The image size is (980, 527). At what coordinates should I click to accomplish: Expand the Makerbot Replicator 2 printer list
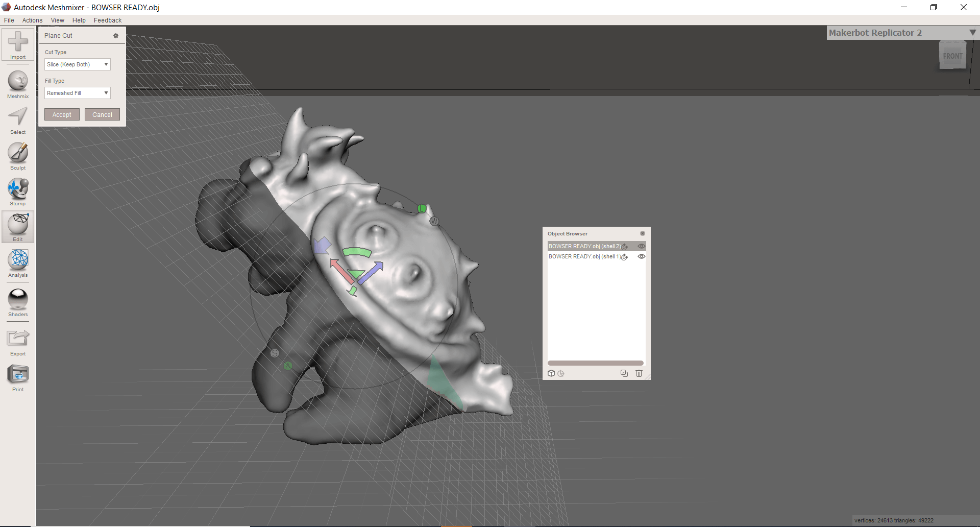[972, 33]
